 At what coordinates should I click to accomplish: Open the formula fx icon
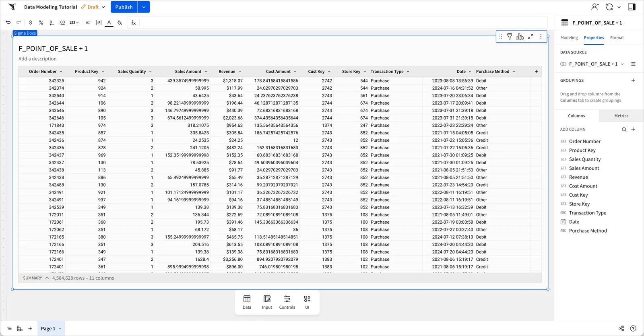tap(134, 23)
